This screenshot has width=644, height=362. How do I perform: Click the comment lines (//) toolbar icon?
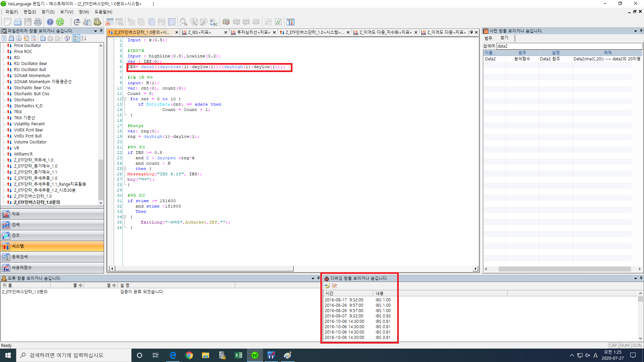(x=278, y=22)
